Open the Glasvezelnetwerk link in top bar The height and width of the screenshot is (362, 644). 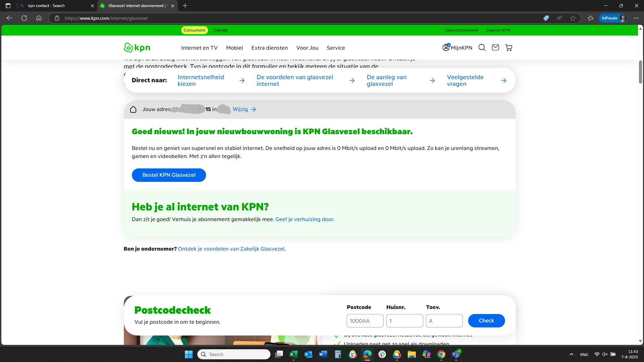461,30
